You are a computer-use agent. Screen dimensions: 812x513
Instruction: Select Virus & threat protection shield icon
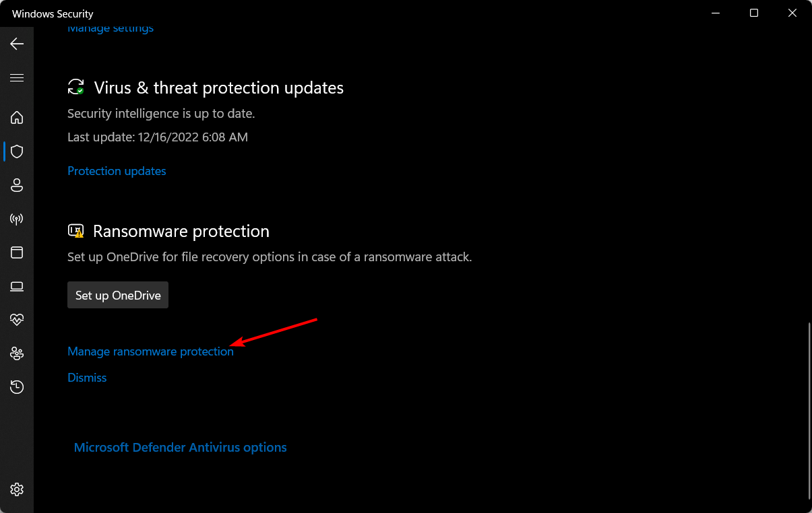[17, 151]
